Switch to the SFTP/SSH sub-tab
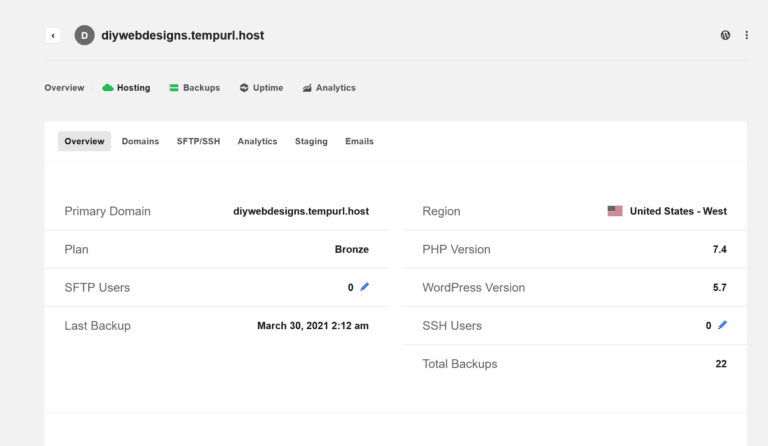The width and height of the screenshot is (768, 446). 198,141
